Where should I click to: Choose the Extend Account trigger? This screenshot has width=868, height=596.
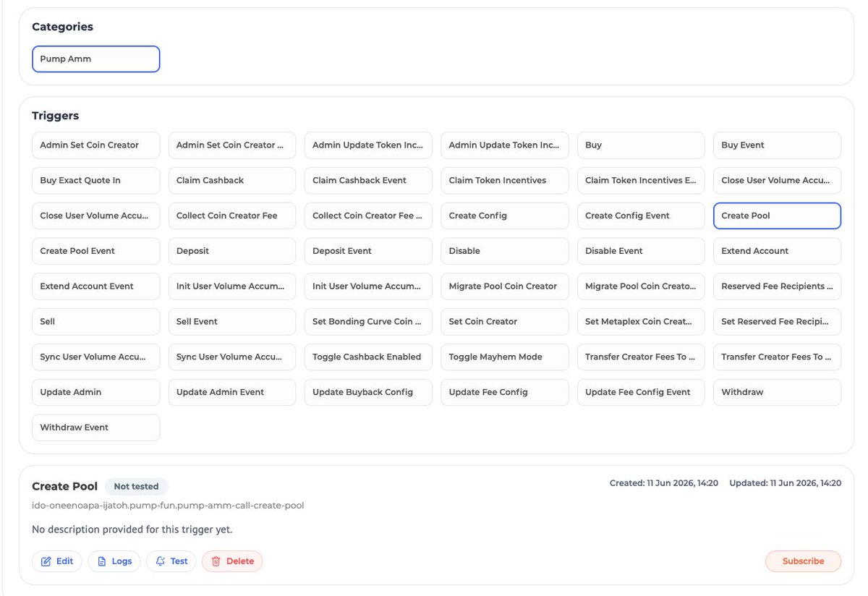(x=777, y=251)
